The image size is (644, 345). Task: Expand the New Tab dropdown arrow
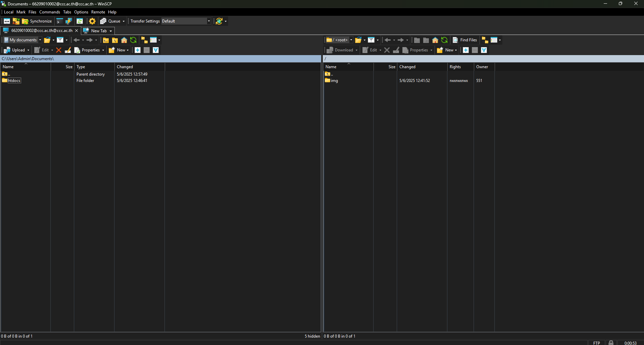(x=111, y=31)
